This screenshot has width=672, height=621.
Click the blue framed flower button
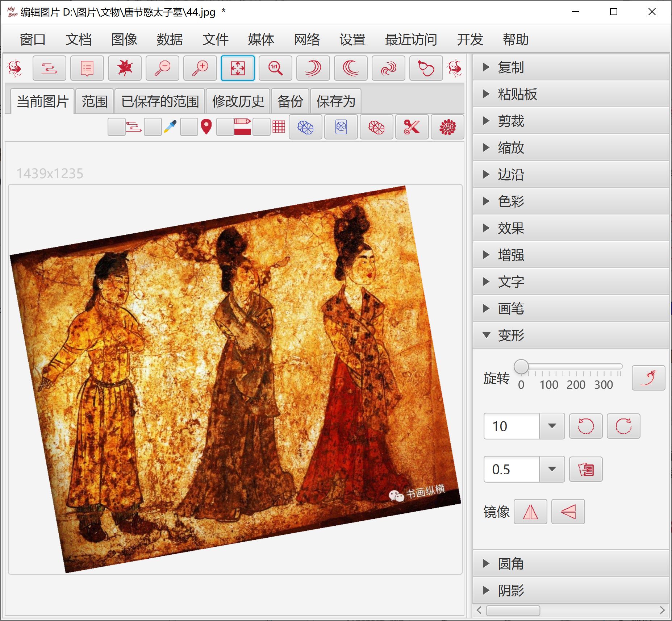click(341, 127)
